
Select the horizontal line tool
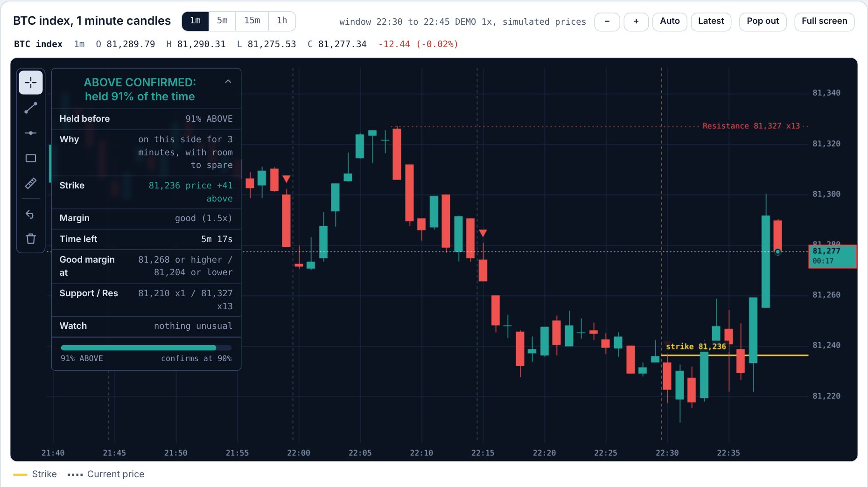pos(31,133)
